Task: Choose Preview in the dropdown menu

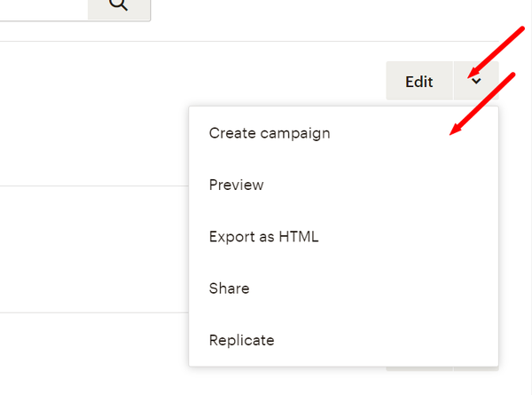Action: (236, 185)
